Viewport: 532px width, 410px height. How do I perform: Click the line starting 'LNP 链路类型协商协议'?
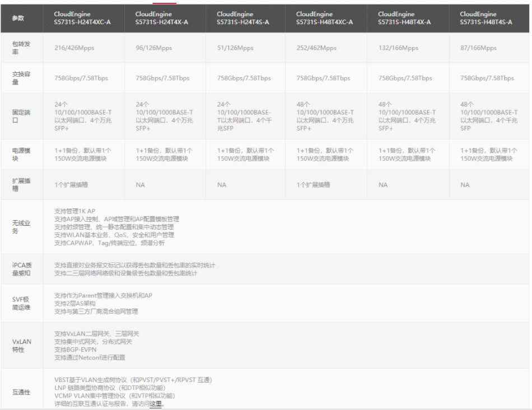pyautogui.click(x=110, y=388)
